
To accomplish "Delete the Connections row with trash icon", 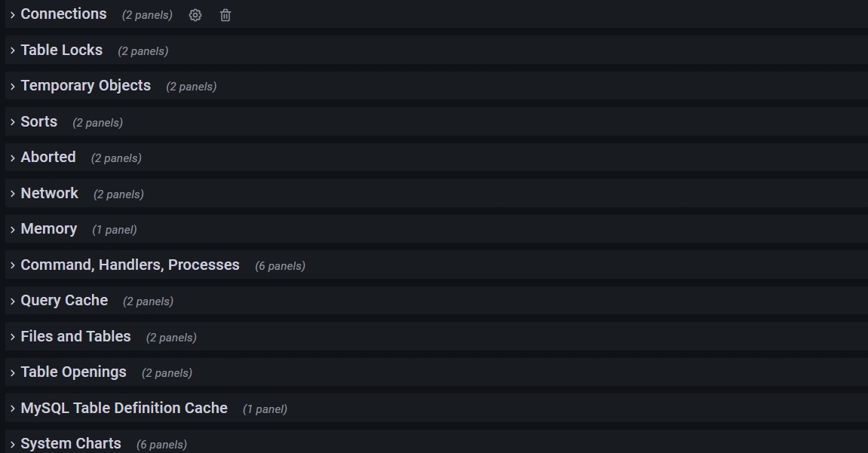I will tap(225, 15).
